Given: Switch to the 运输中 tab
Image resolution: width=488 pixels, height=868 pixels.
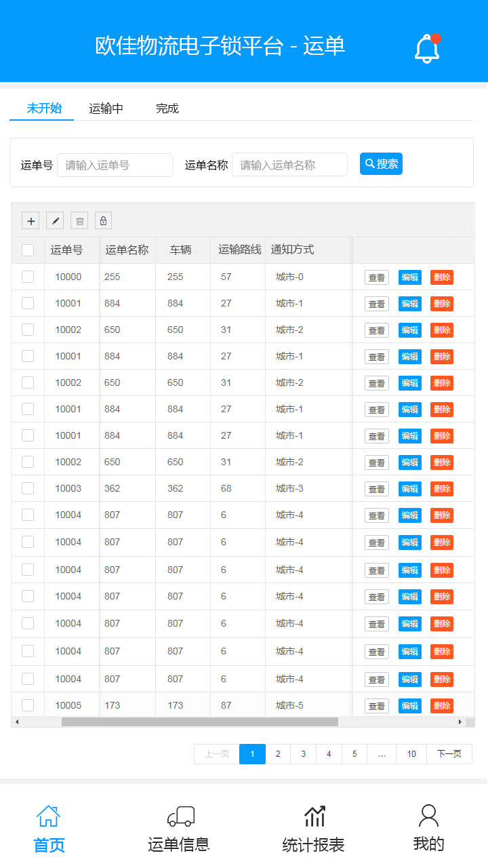Looking at the screenshot, I should click(x=106, y=108).
